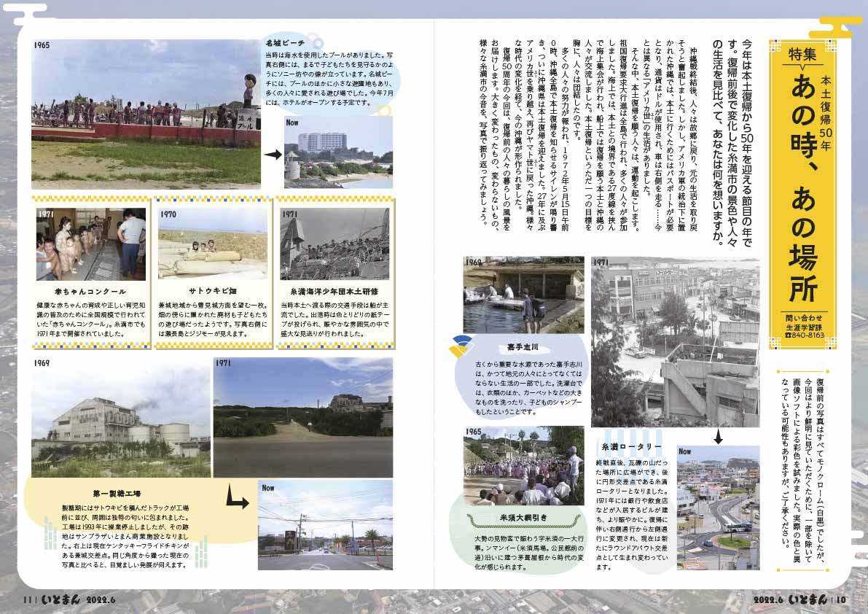Click the 嘉手志川 heading
868x614 pixels.
(x=523, y=348)
